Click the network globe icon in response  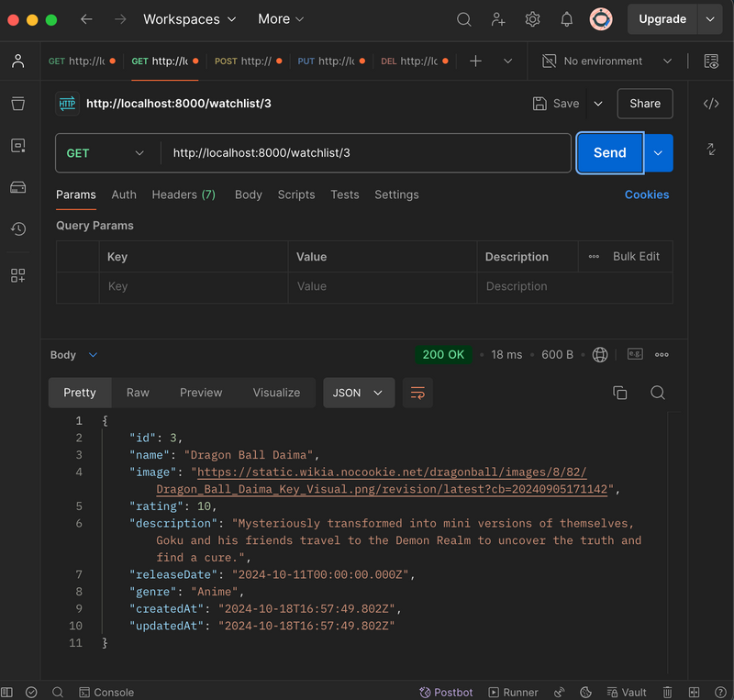[600, 354]
